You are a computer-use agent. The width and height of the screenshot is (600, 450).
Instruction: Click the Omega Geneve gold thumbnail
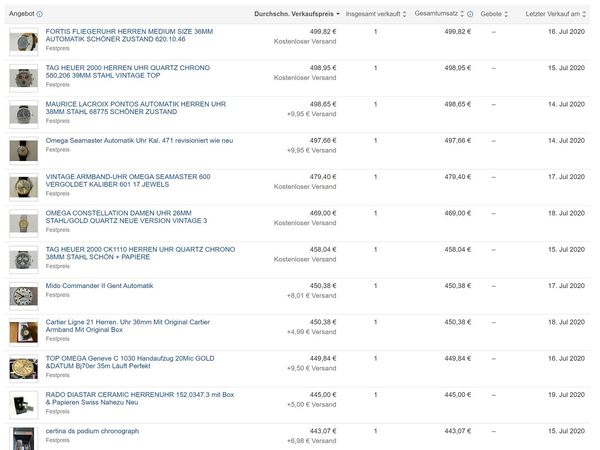(24, 369)
